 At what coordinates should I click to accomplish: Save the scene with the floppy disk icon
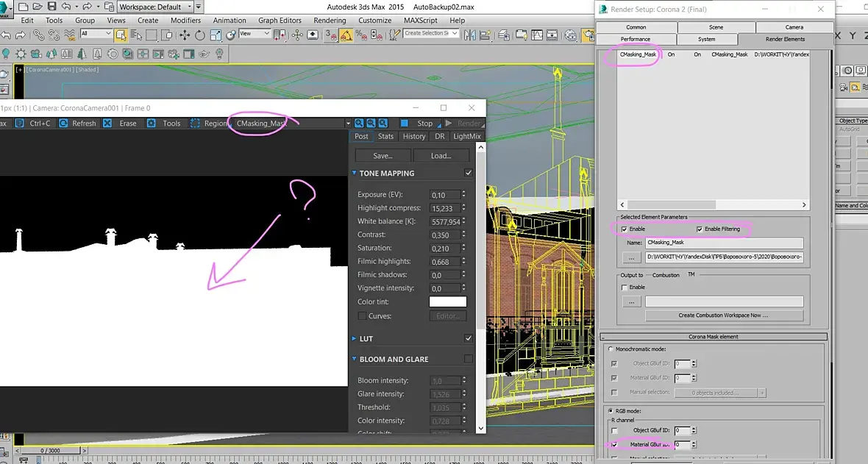(x=51, y=7)
